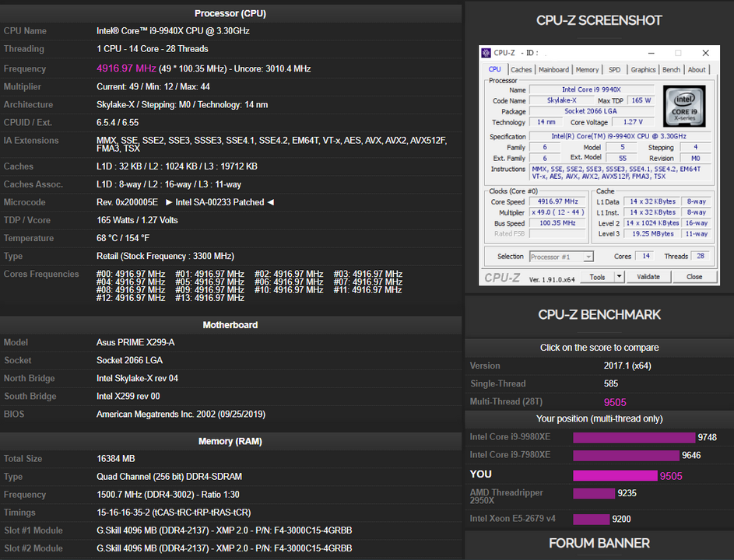Close the CPU-Z window with X

click(x=705, y=53)
